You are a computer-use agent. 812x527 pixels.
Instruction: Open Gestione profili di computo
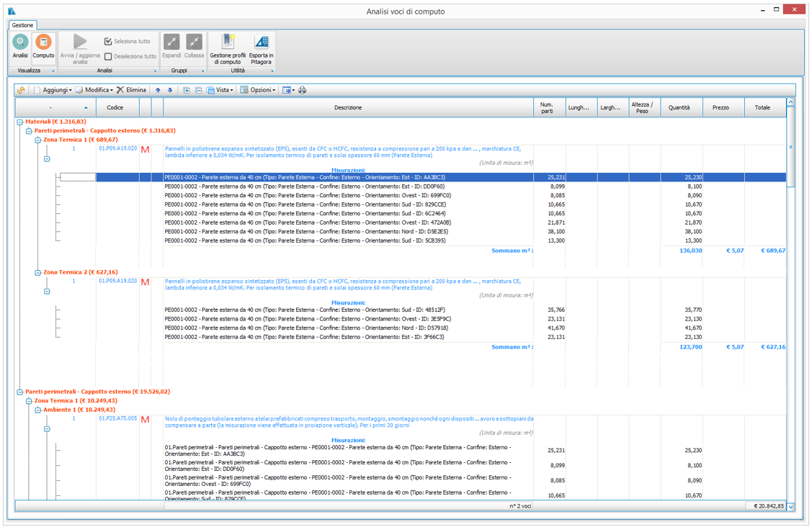(228, 43)
